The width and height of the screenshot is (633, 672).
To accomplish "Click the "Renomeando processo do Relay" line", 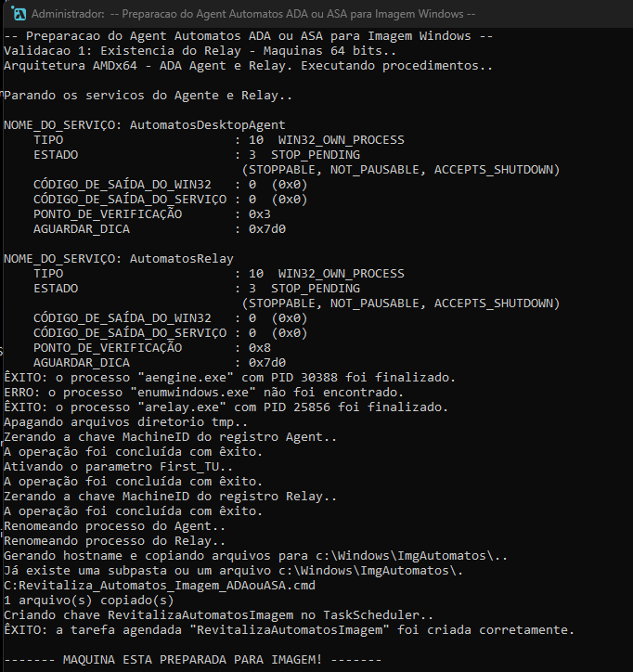I will pyautogui.click(x=115, y=541).
